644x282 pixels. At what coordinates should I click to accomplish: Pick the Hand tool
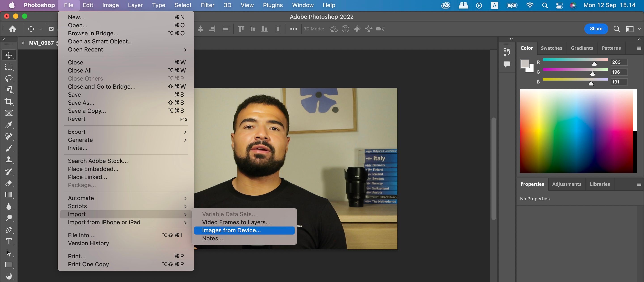(x=9, y=276)
